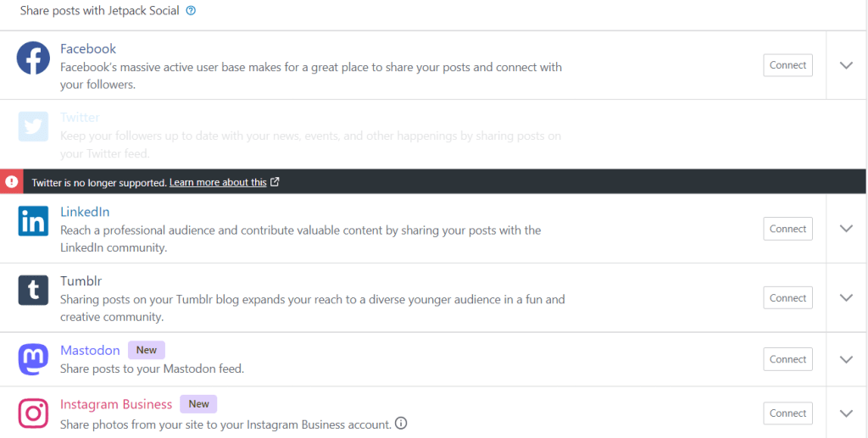Open Jetpack Social help question mark icon
The height and width of the screenshot is (438, 868).
coord(191,11)
